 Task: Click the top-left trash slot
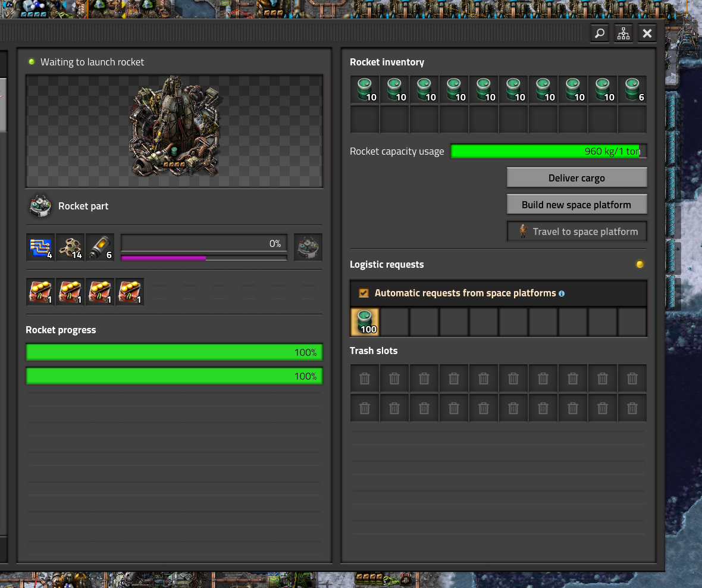365,379
